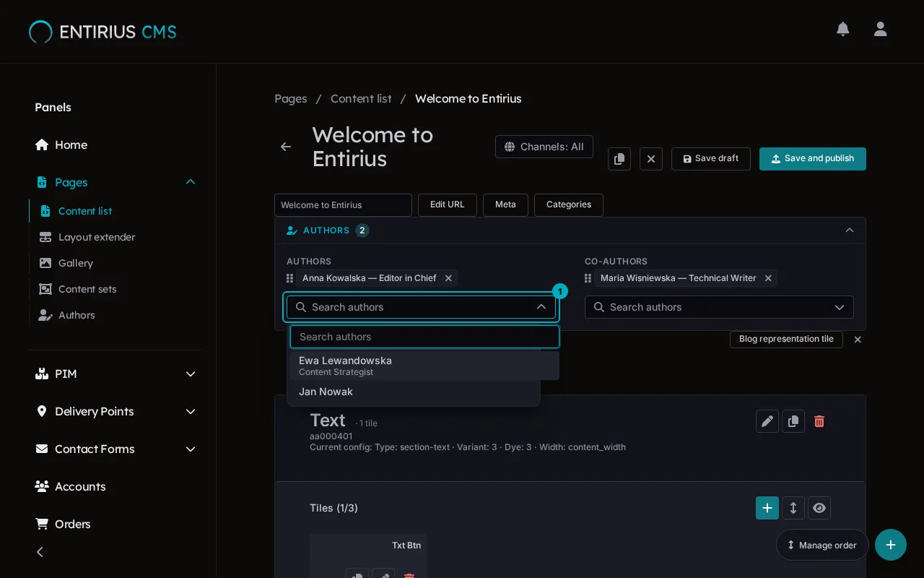924x578 pixels.
Task: Remove Maria Wisniewska from co-authors
Action: click(768, 278)
